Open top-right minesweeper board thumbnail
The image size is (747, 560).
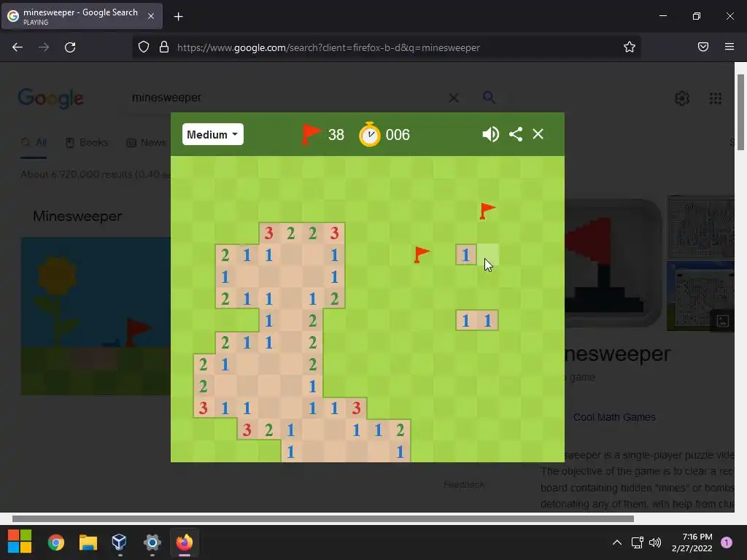[701, 227]
